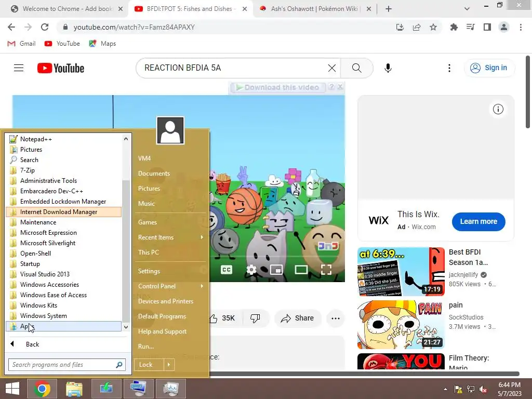The image size is (532, 399).
Task: Open Chrome side panel icon
Action: click(x=487, y=27)
